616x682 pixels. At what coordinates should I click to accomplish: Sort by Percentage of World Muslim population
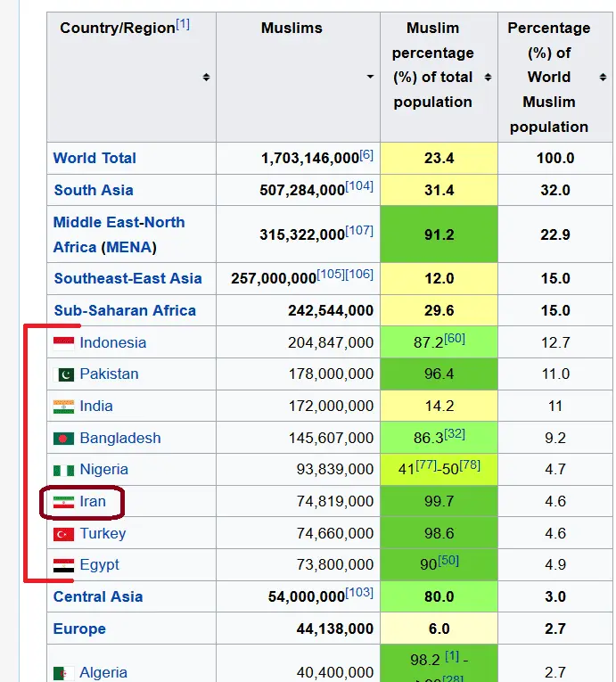pos(603,78)
